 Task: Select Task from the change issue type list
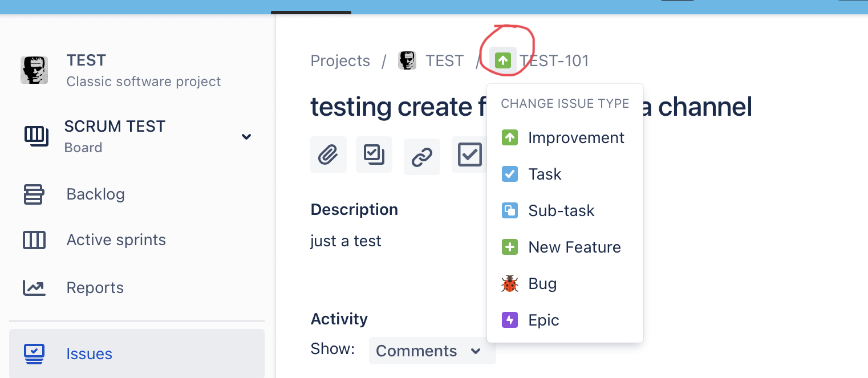point(545,174)
